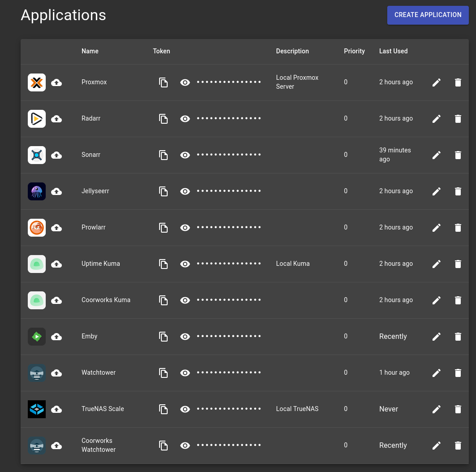Click the Description column header
This screenshot has height=472, width=476.
[292, 51]
